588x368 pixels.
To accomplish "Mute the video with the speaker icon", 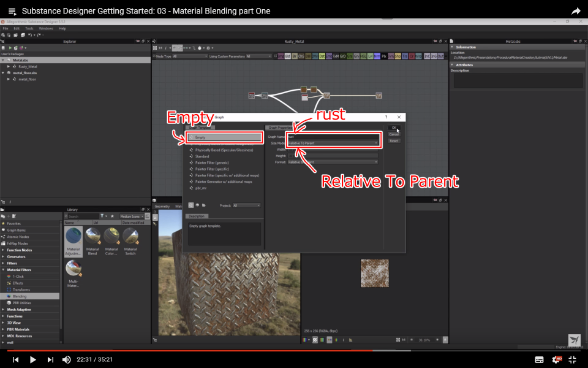I will tap(66, 360).
